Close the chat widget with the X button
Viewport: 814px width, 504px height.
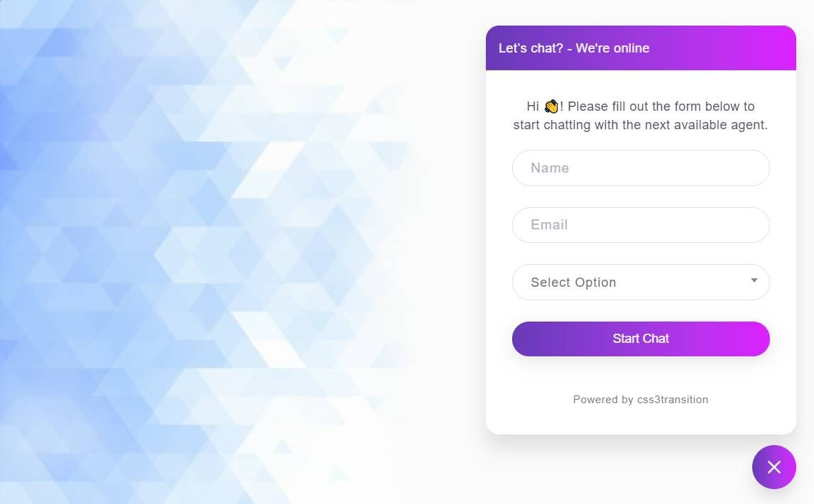click(x=774, y=467)
